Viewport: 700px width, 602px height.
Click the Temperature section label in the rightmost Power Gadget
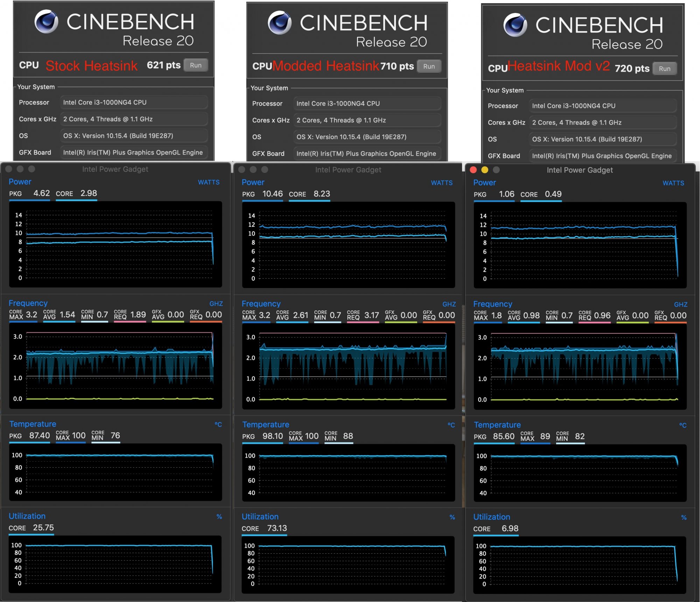[x=497, y=425]
